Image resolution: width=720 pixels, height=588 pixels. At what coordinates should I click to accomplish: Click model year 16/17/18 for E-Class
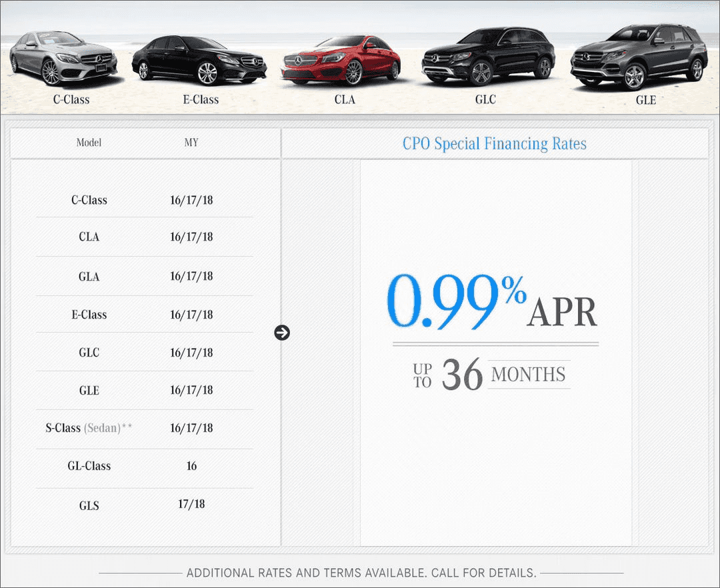point(191,315)
